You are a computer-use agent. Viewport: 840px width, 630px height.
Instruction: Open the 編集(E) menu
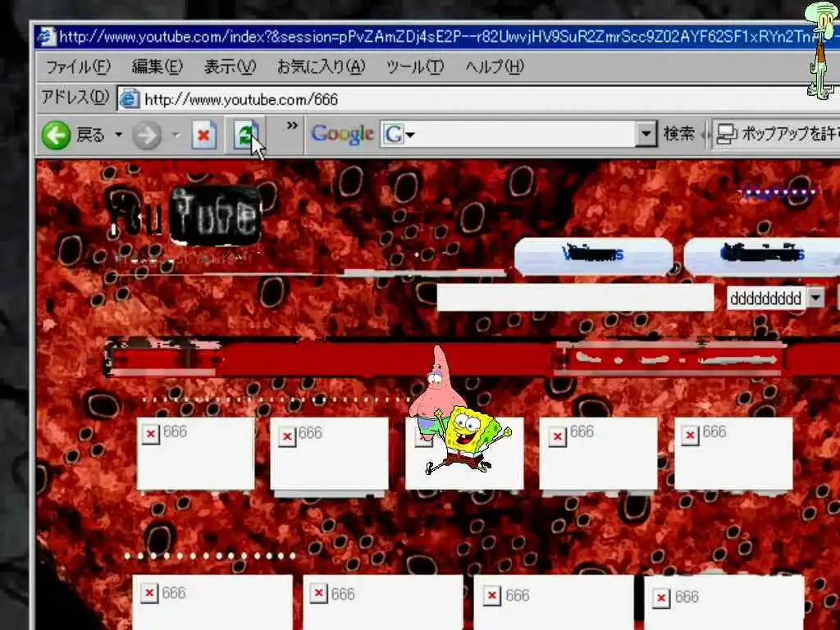pyautogui.click(x=157, y=67)
